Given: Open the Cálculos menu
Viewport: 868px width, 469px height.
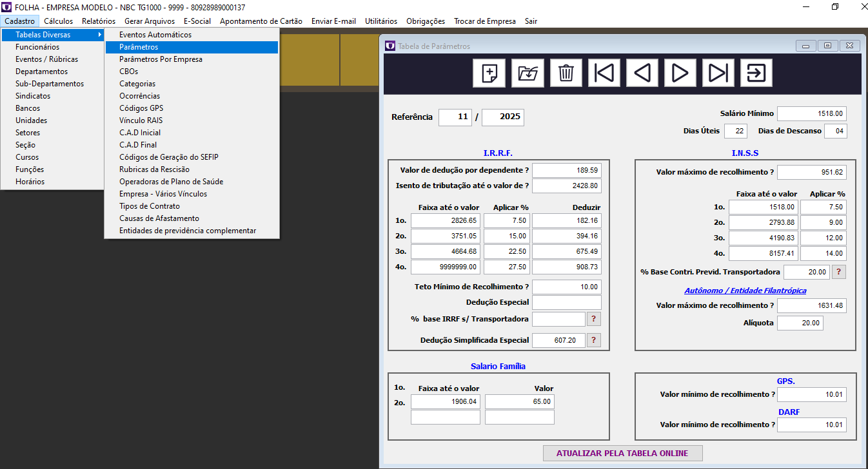Looking at the screenshot, I should [x=59, y=21].
